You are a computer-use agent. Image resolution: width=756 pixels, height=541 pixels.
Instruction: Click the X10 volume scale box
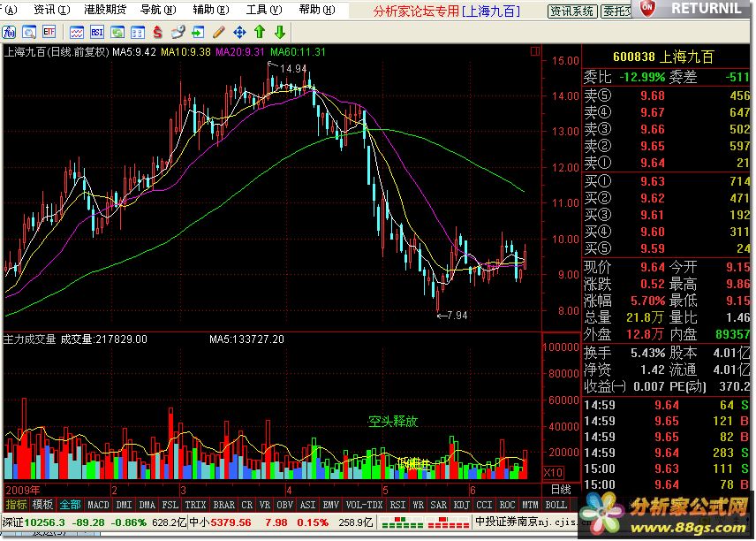click(554, 472)
